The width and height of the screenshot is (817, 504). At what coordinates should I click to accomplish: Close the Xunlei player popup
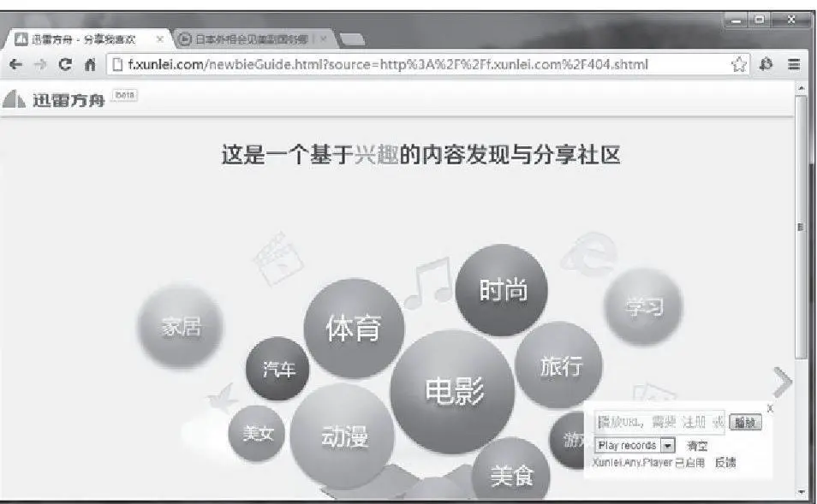[x=770, y=409]
